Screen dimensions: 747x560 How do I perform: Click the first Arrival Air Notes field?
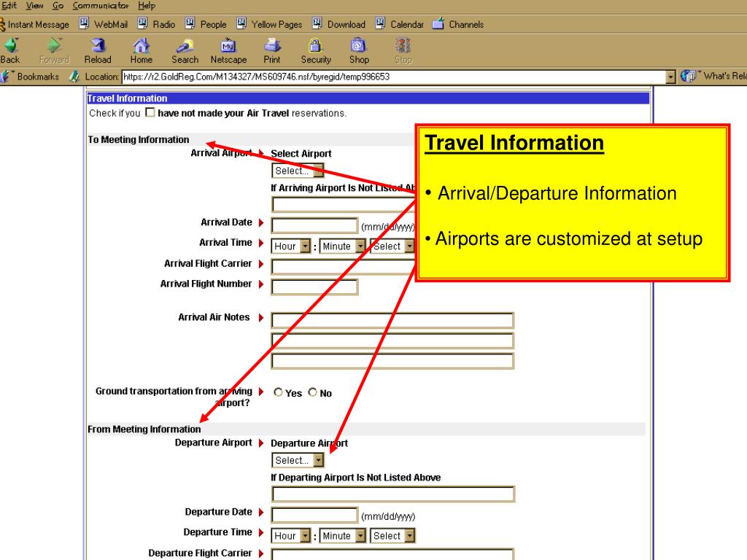[x=392, y=320]
